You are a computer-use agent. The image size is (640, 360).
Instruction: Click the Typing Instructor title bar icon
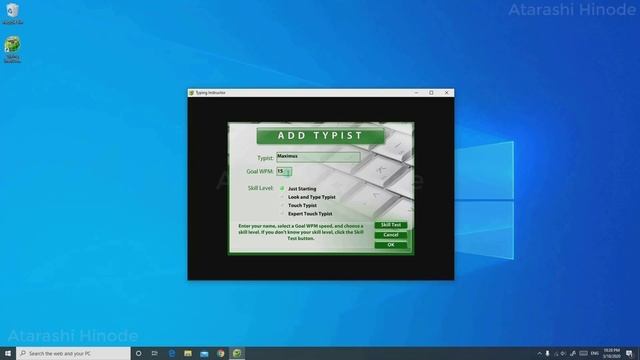191,93
